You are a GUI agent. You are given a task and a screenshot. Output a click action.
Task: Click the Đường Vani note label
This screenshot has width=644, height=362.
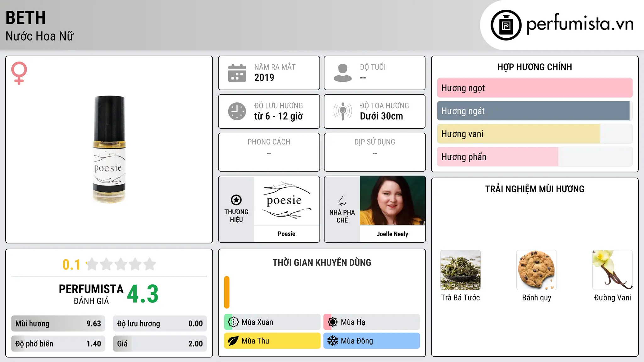click(x=613, y=298)
